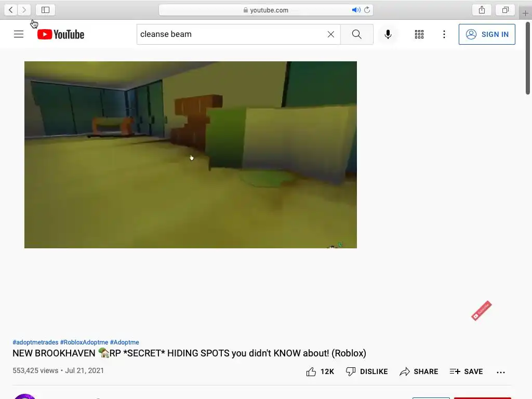Clear the search text with the X icon
Image resolution: width=532 pixels, height=399 pixels.
coord(331,34)
